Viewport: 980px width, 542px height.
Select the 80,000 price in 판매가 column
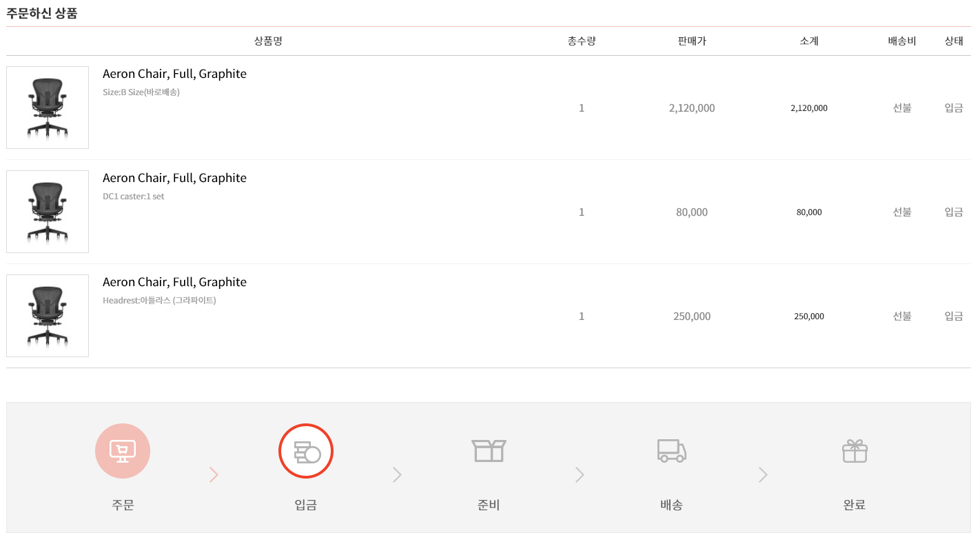[692, 212]
